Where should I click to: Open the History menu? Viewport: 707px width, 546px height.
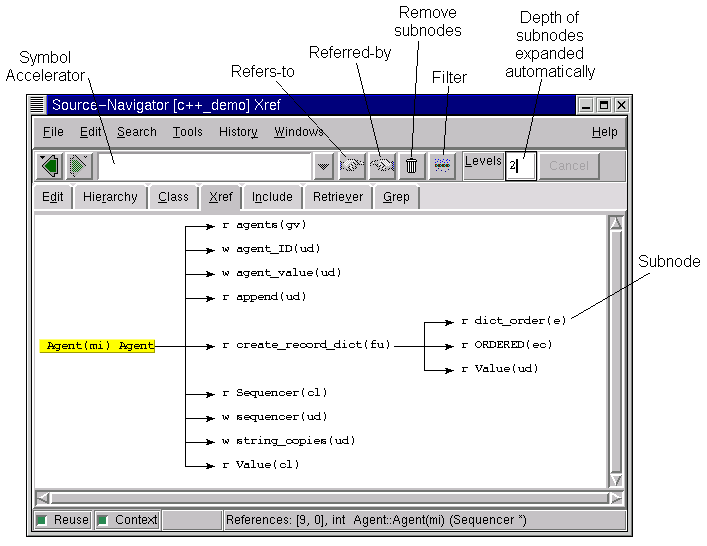tap(238, 132)
